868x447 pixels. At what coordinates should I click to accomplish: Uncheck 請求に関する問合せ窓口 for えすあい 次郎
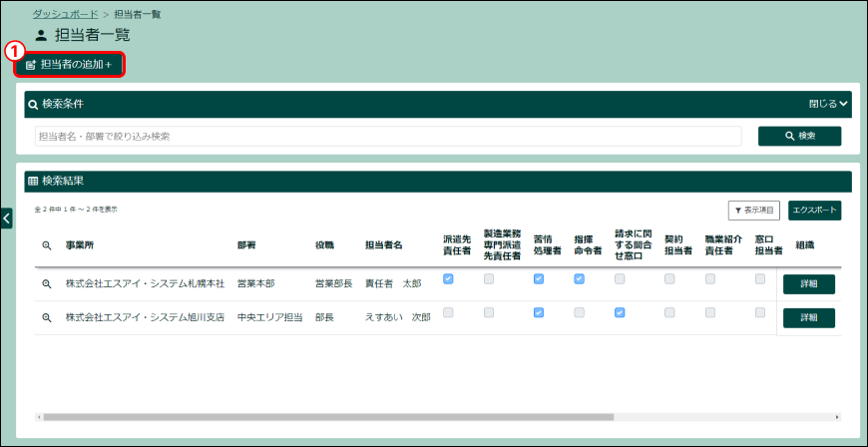620,313
